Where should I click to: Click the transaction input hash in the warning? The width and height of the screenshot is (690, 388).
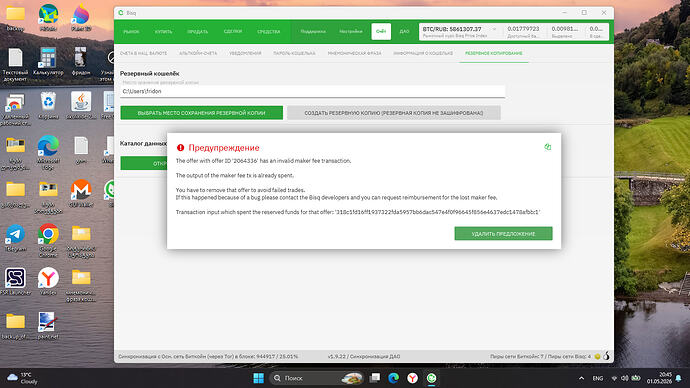point(437,212)
